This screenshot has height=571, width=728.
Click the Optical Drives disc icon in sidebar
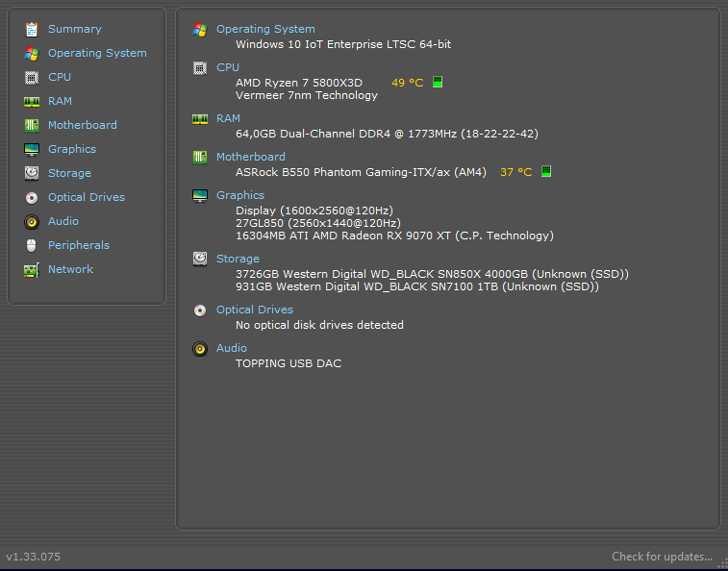click(x=32, y=198)
